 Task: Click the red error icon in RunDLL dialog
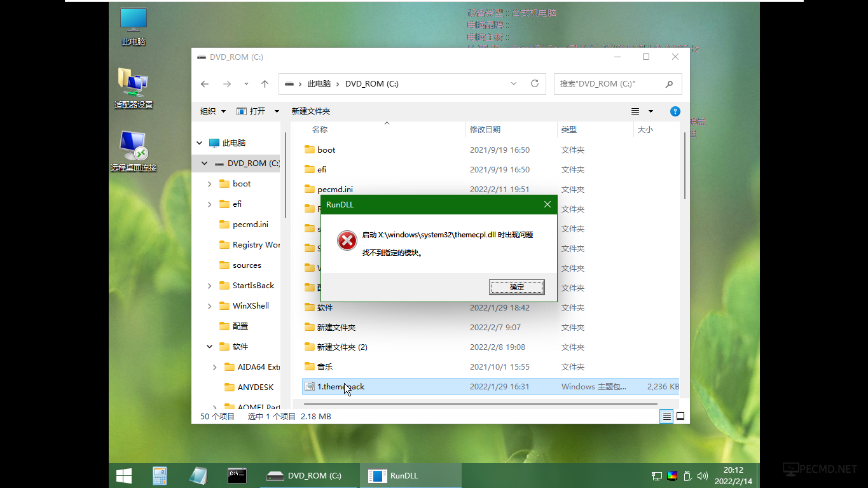coord(347,241)
